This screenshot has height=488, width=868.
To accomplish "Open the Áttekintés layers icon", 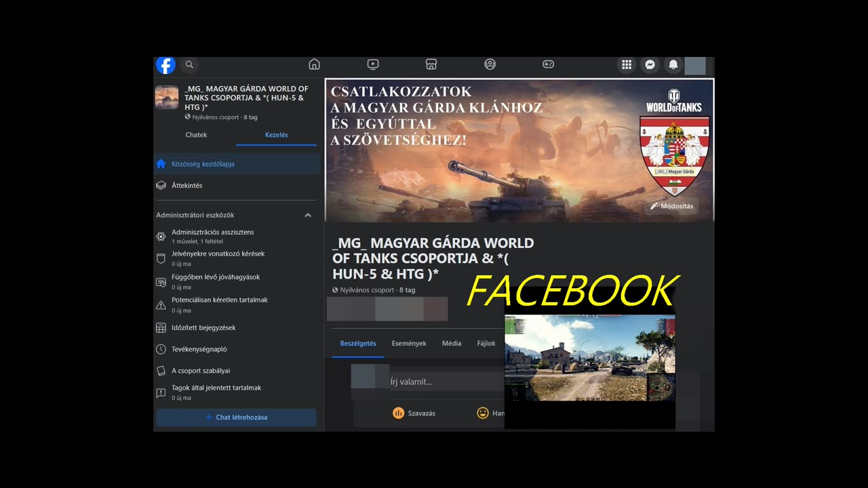I will point(161,185).
